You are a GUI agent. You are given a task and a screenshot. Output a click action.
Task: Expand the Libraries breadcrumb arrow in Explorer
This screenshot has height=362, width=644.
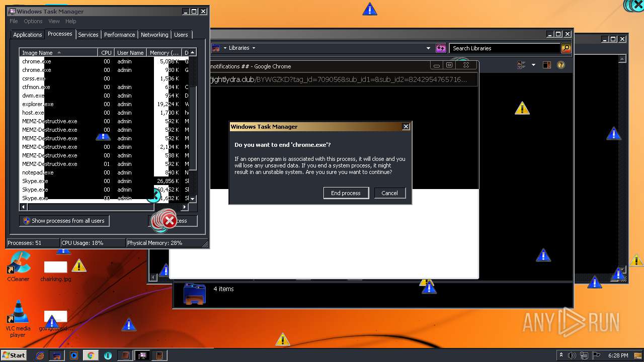point(254,48)
